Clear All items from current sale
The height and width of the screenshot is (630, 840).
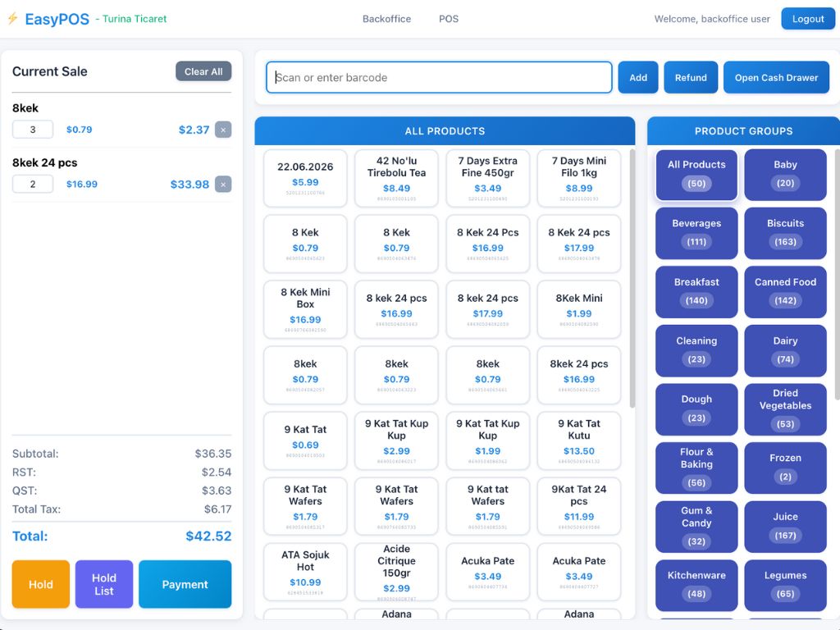203,71
